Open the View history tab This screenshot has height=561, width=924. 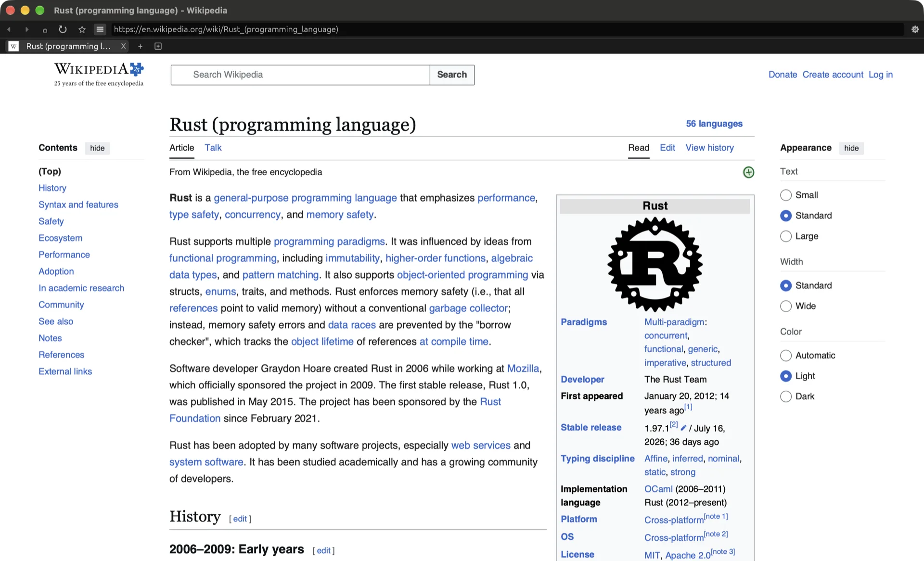(709, 148)
